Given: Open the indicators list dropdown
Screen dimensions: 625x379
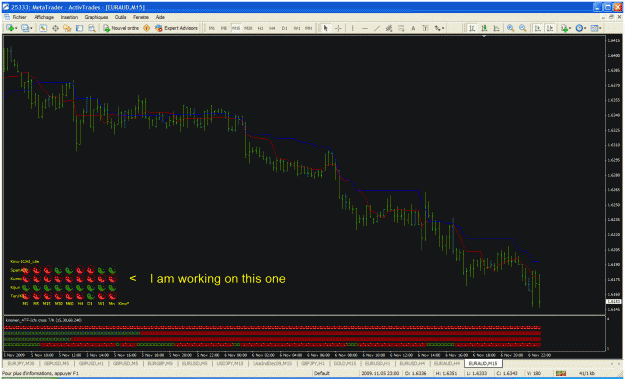Looking at the screenshot, I should [x=566, y=28].
